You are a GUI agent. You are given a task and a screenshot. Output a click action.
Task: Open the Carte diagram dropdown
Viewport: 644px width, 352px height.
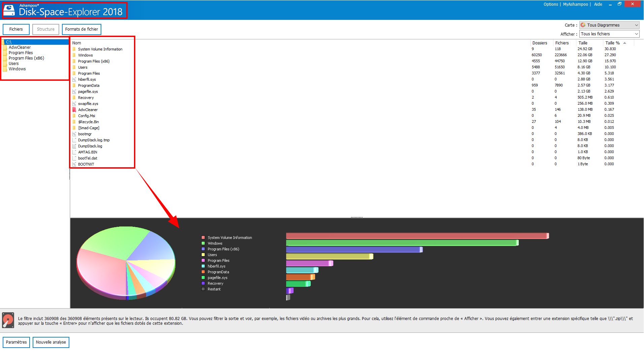(x=609, y=25)
